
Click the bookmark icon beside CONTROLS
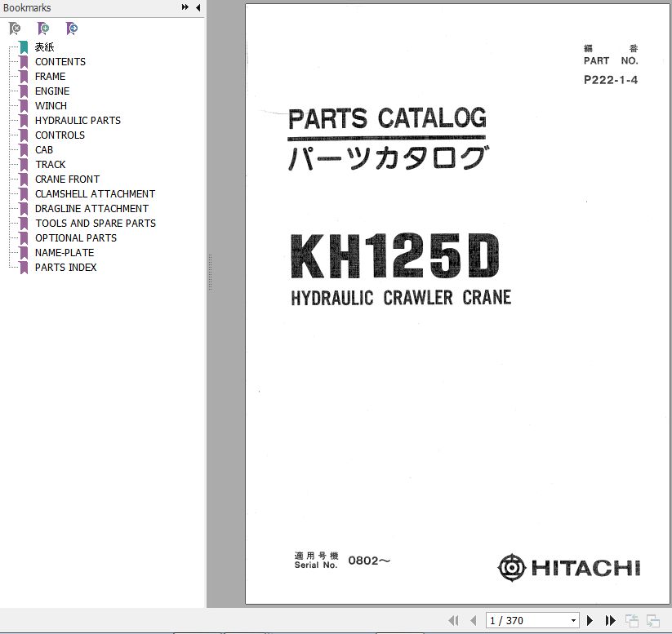tap(24, 135)
